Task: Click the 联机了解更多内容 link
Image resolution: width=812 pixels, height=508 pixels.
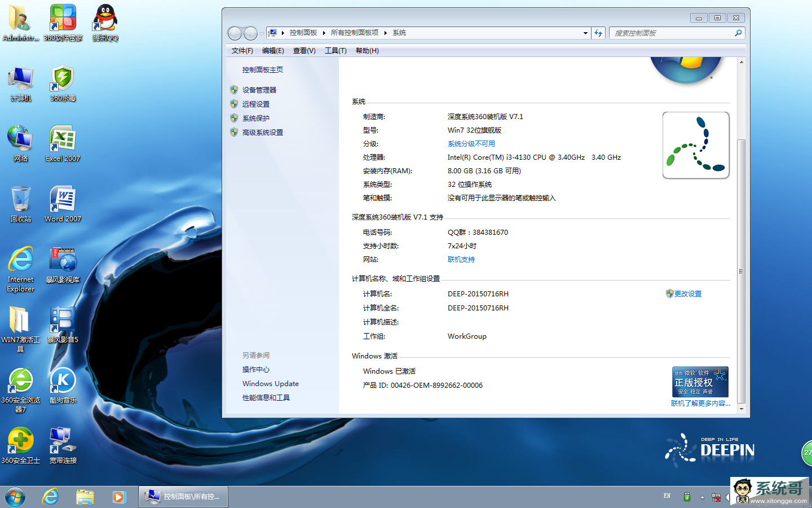Action: (700, 404)
